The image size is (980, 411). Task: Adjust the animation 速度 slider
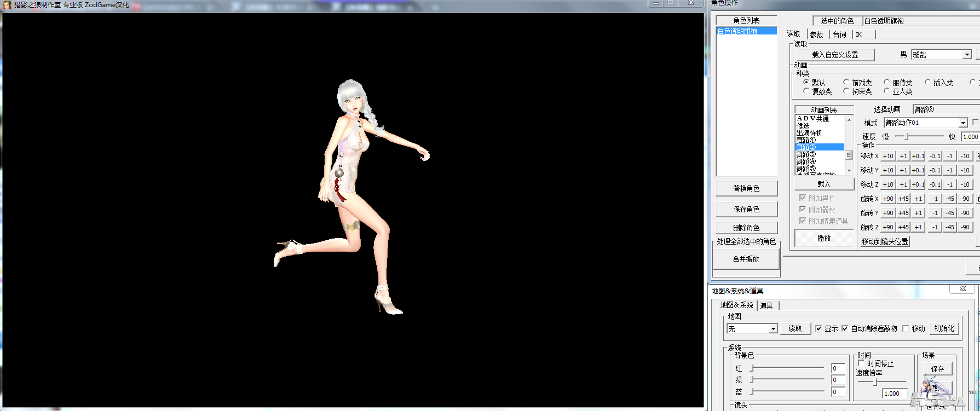pos(919,136)
